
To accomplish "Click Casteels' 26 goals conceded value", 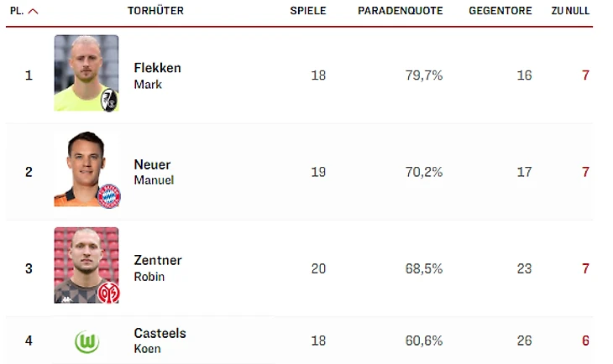I will point(524,341).
